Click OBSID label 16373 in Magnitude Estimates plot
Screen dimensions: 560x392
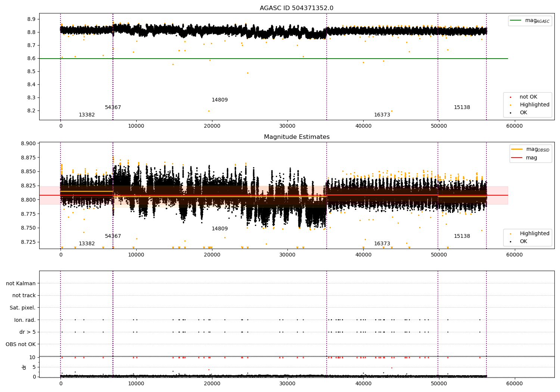pos(382,244)
